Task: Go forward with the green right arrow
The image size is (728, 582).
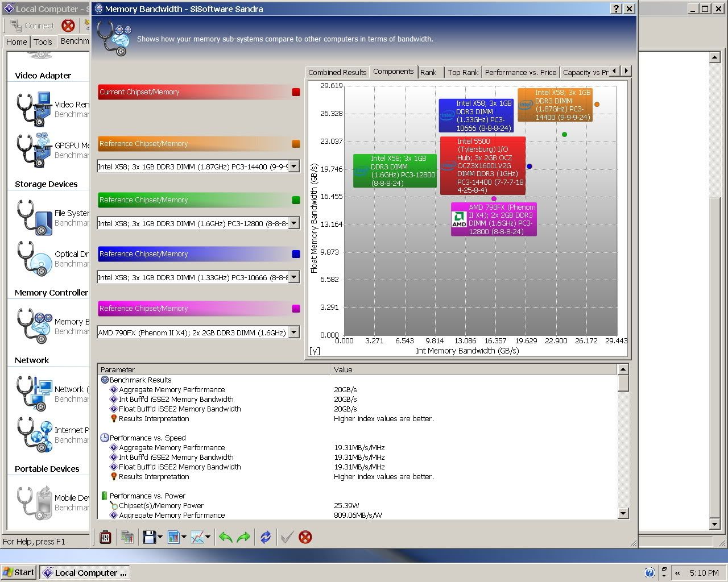Action: pyautogui.click(x=243, y=537)
